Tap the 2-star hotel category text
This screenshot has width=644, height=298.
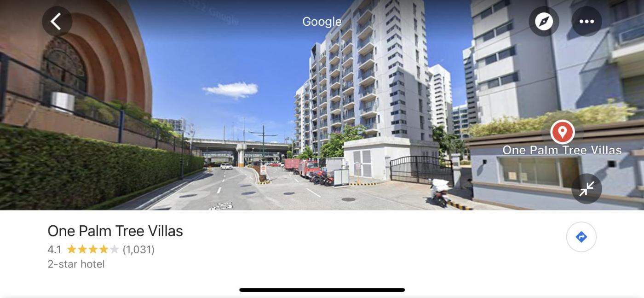(76, 264)
